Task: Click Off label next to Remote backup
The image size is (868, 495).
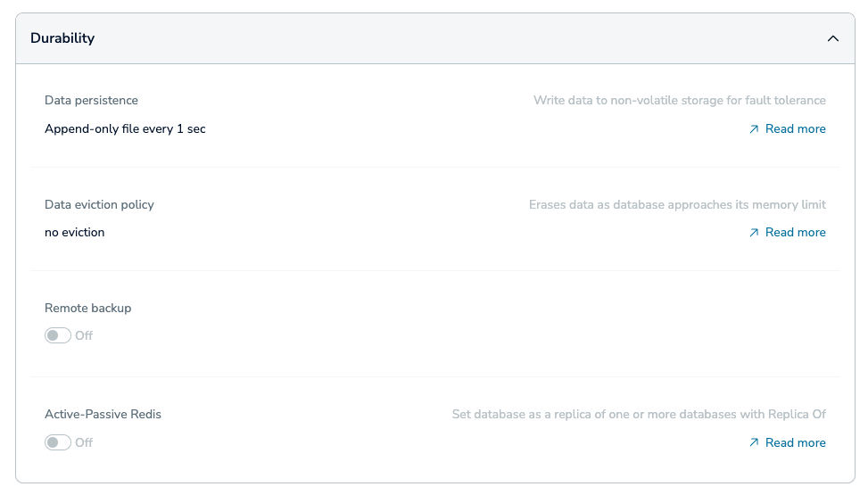Action: [84, 335]
